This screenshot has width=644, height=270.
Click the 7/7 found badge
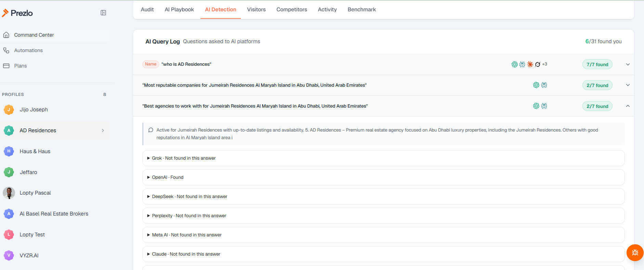(x=597, y=64)
